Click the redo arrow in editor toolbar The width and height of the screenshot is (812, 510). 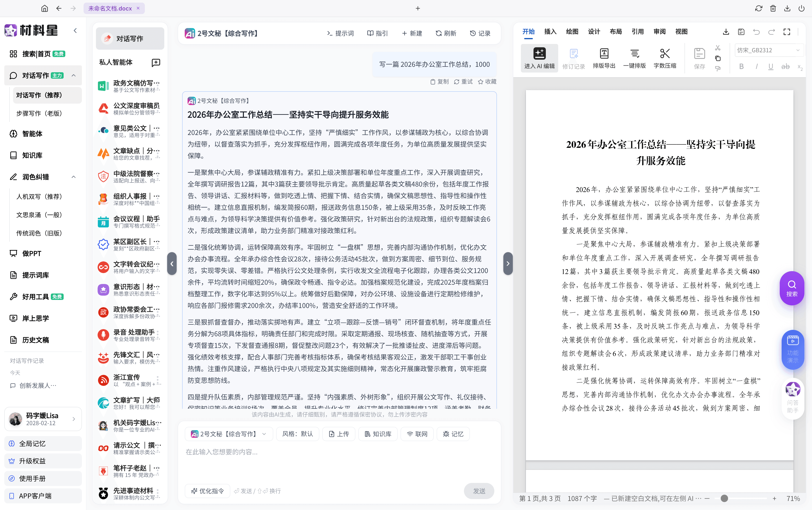(x=772, y=32)
